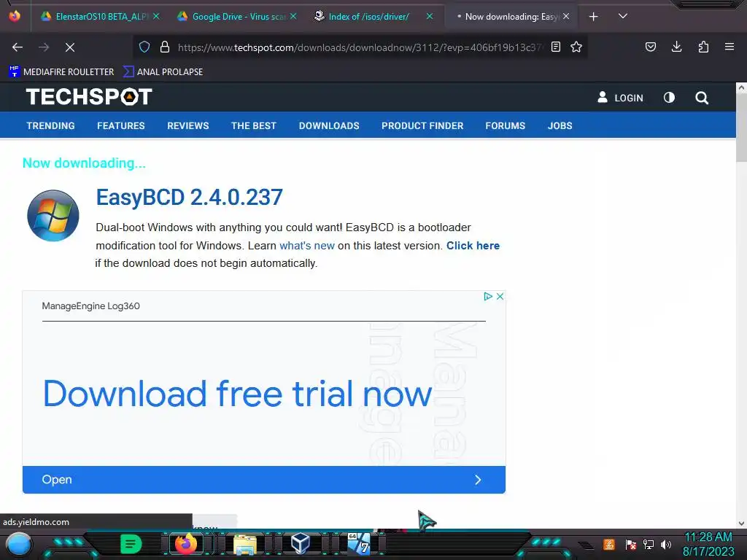Click the Firefox taskbar icon
This screenshot has height=560, width=747.
(186, 543)
